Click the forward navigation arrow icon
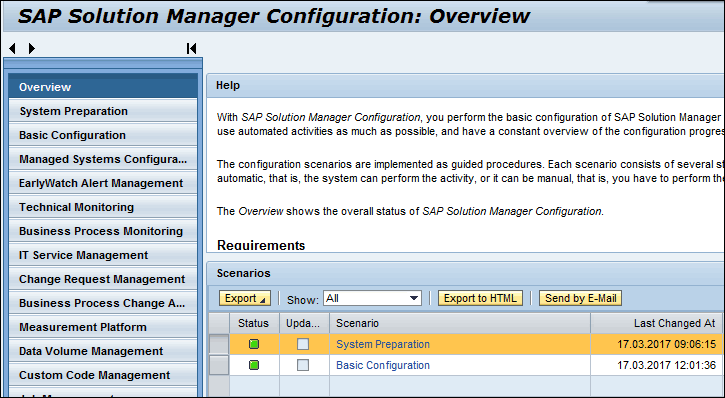The width and height of the screenshot is (725, 398). point(31,48)
